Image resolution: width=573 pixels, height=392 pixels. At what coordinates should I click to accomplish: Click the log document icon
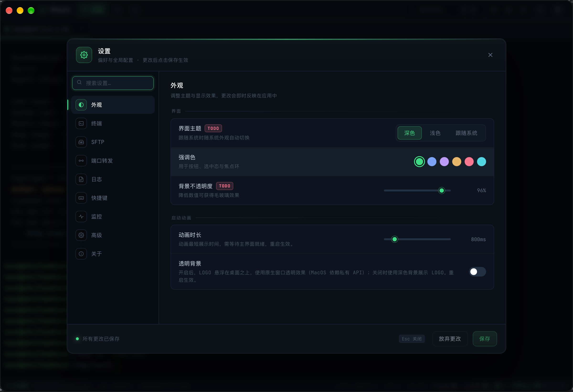(x=81, y=179)
